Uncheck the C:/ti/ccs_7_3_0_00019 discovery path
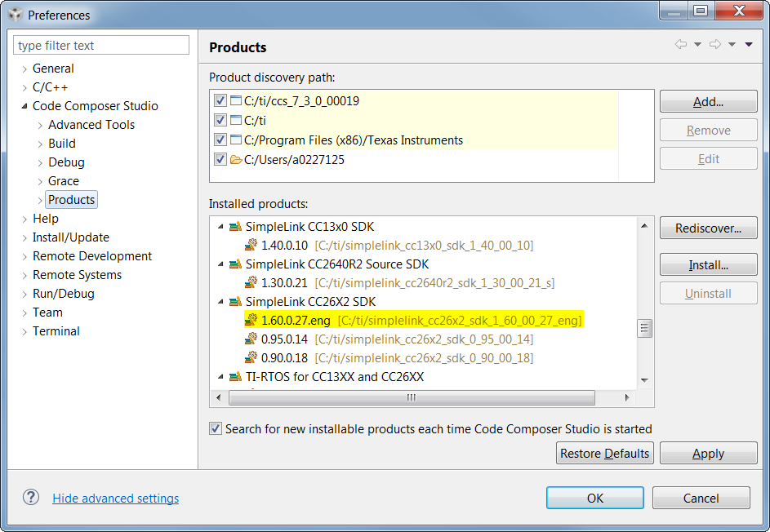Image resolution: width=770 pixels, height=532 pixels. click(x=220, y=100)
